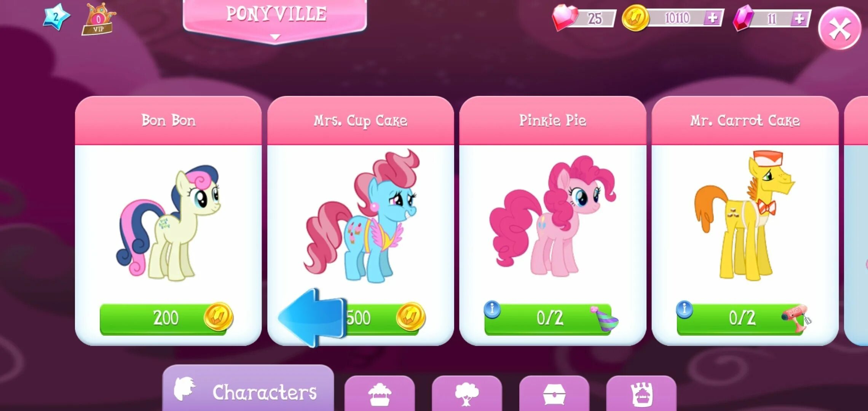Tap the red hearts counter
This screenshot has width=868, height=411.
coord(584,18)
